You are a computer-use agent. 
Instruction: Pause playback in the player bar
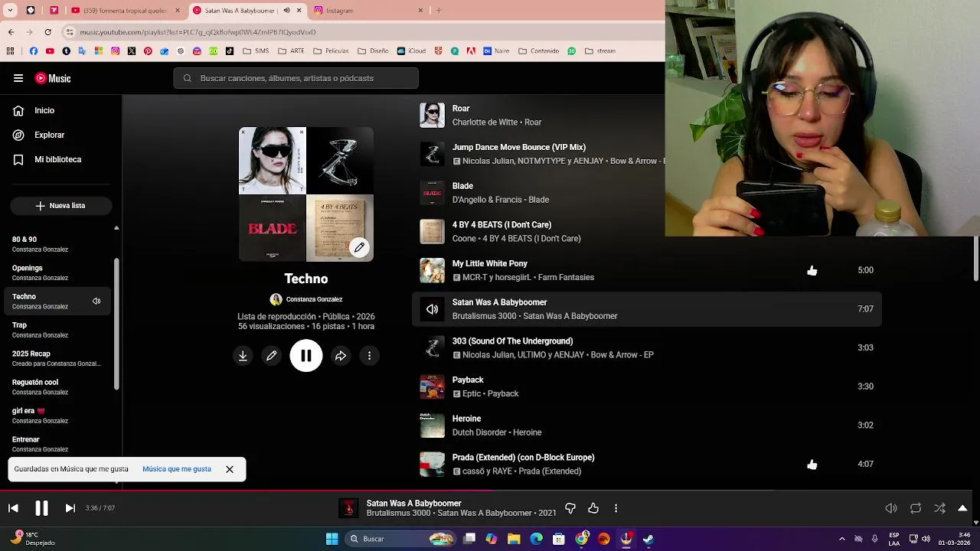pos(41,508)
